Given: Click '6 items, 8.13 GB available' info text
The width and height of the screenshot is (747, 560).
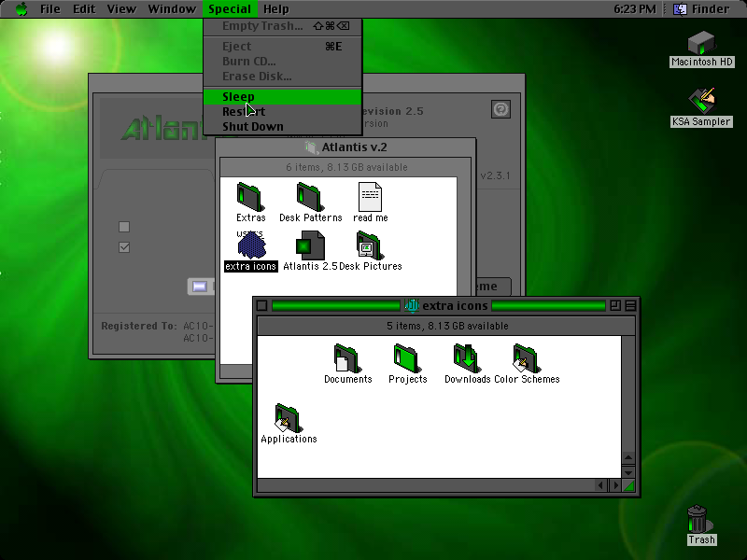Looking at the screenshot, I should click(x=346, y=167).
